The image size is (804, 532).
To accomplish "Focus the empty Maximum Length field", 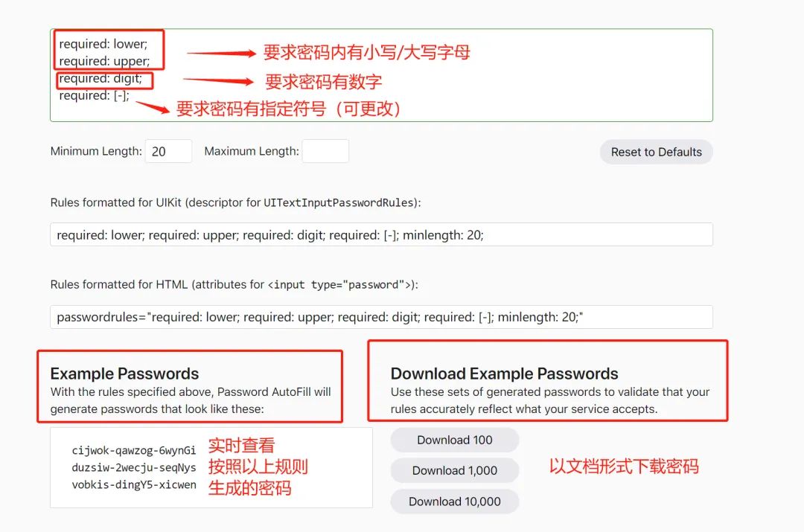I will coord(325,151).
